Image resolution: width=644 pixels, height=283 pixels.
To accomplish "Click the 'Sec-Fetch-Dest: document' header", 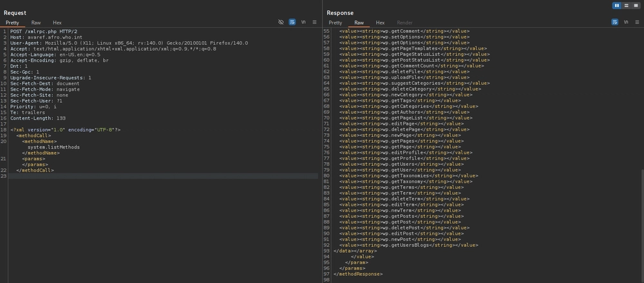I will pos(45,83).
